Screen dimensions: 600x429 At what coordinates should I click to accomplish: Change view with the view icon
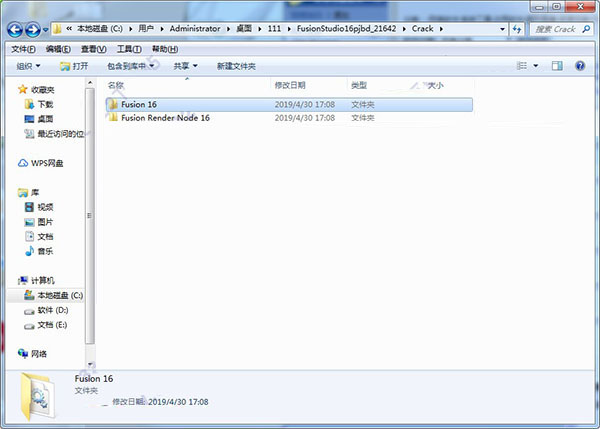point(522,66)
